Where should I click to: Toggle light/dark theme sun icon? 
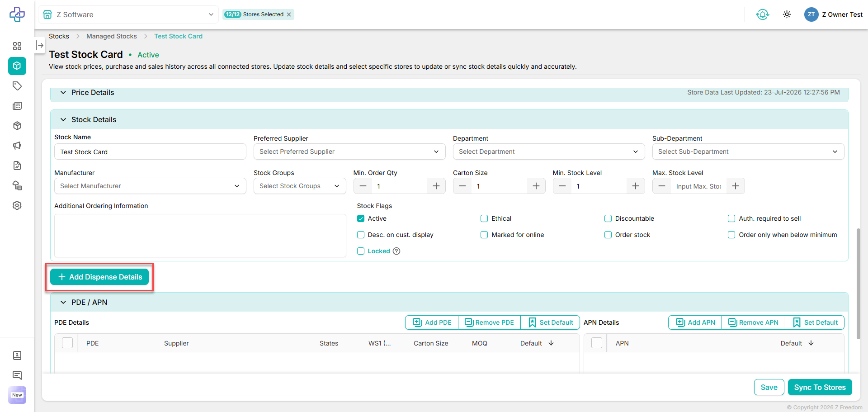(787, 14)
